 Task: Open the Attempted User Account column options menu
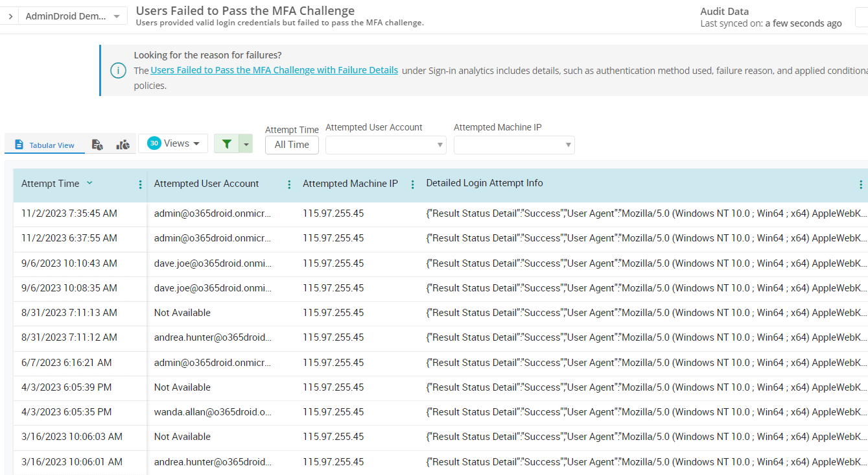(288, 184)
